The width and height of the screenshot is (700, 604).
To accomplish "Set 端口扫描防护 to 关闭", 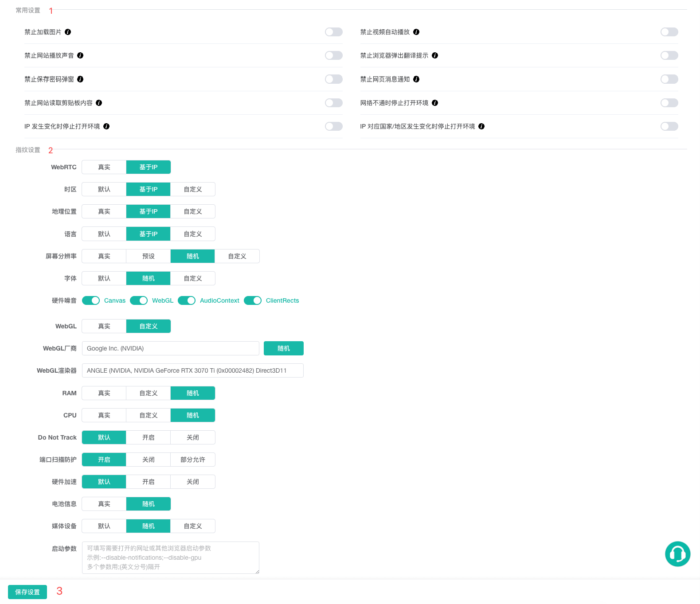I will [x=149, y=460].
